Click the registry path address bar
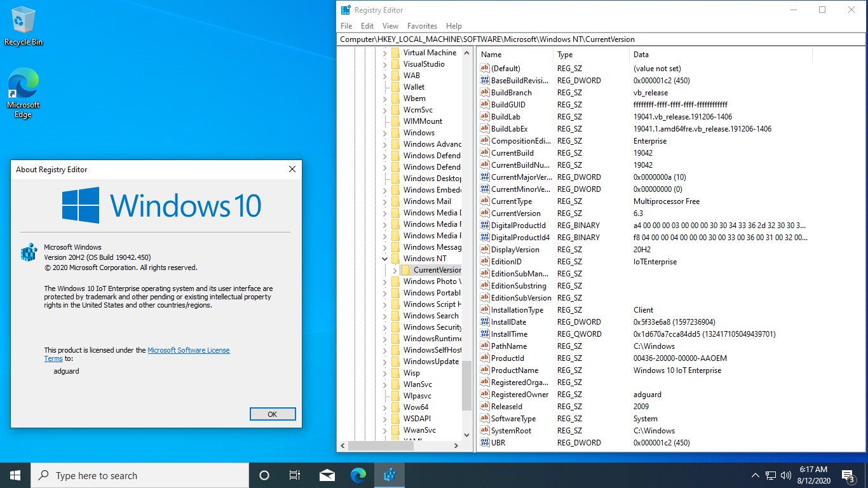The width and height of the screenshot is (868, 488). (601, 39)
